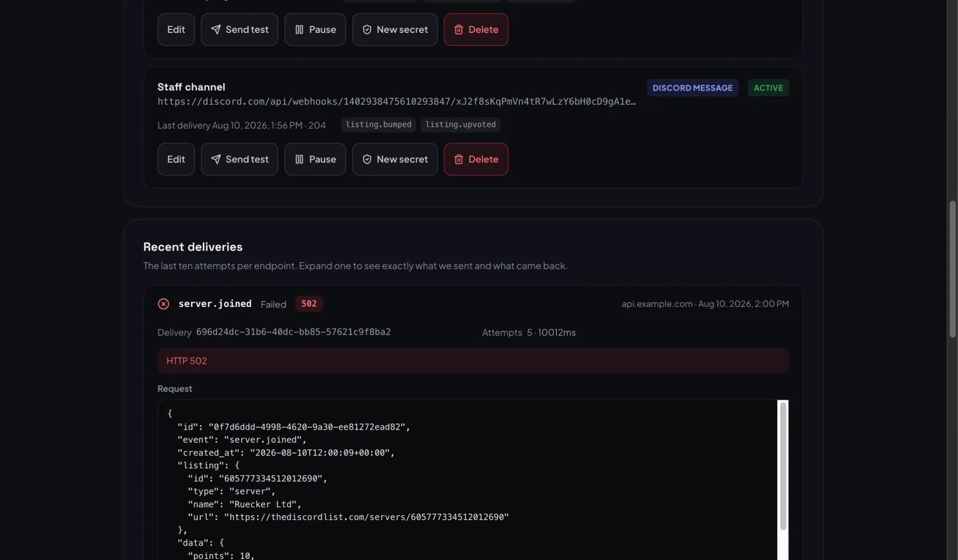Collapse the server.joined delivery entry
Image resolution: width=958 pixels, height=560 pixels.
[x=473, y=304]
